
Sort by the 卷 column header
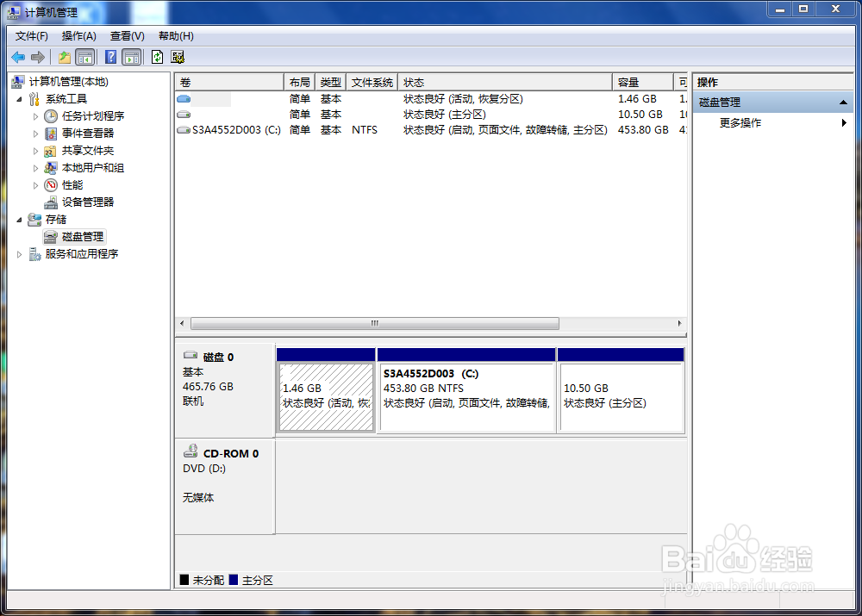(x=229, y=83)
